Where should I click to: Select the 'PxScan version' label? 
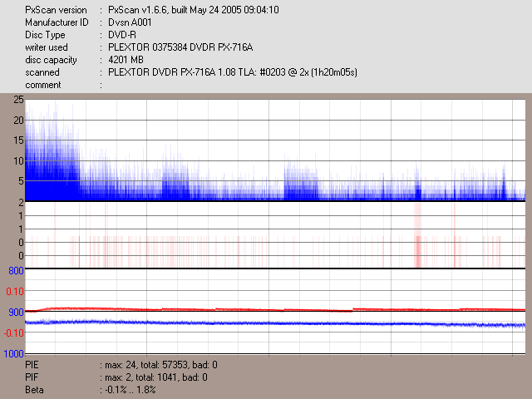56,10
